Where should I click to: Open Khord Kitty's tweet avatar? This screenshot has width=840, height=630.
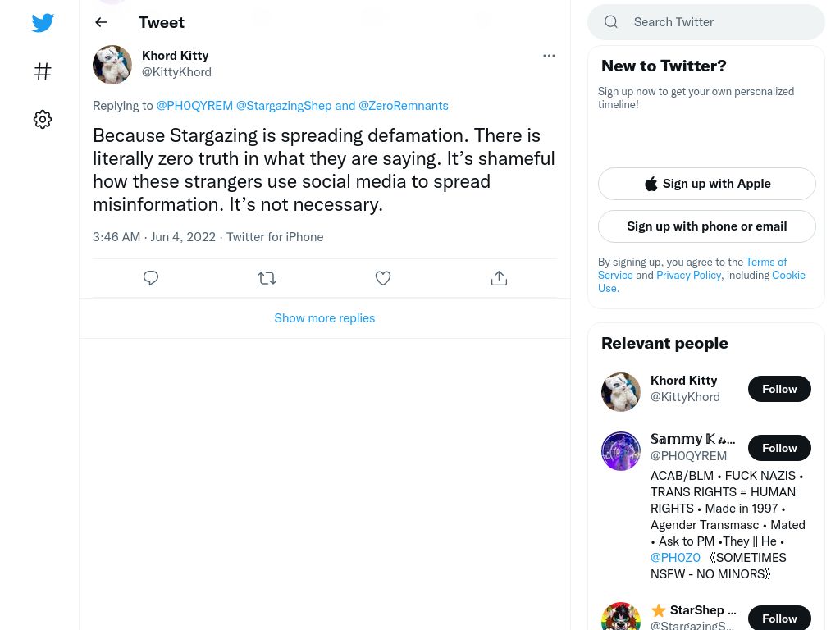click(112, 64)
